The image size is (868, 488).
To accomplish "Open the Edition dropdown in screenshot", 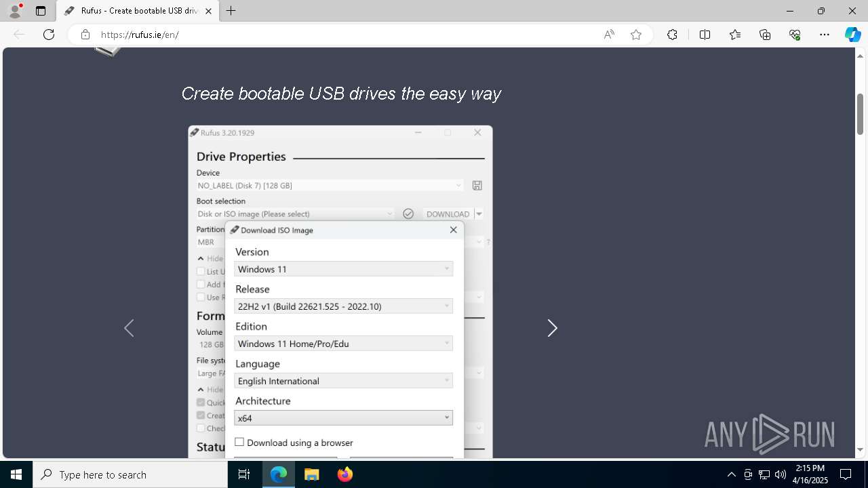I will tap(343, 344).
